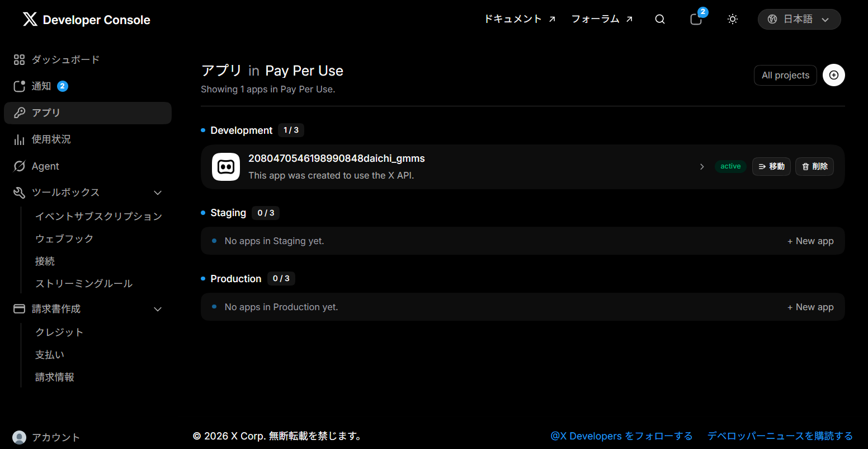Open アカウント at the sidebar bottom
Viewport: 868px width, 449px height.
coord(56,438)
